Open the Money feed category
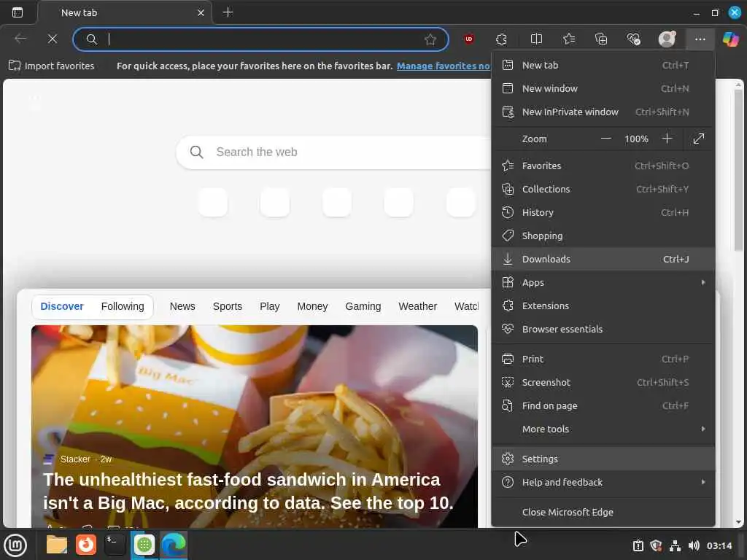Image resolution: width=747 pixels, height=560 pixels. (x=312, y=306)
